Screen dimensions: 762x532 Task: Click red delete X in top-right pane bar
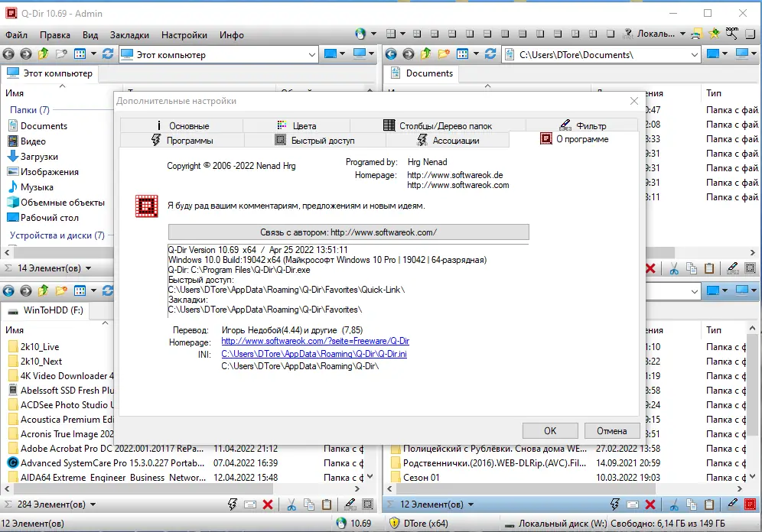[650, 268]
